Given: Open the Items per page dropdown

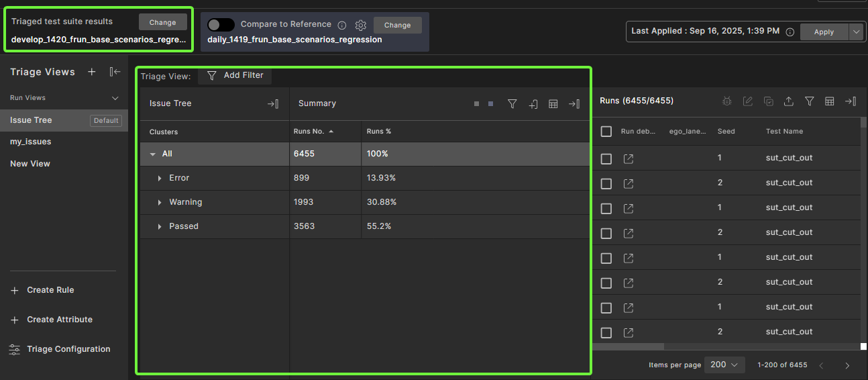Looking at the screenshot, I should click(x=724, y=365).
